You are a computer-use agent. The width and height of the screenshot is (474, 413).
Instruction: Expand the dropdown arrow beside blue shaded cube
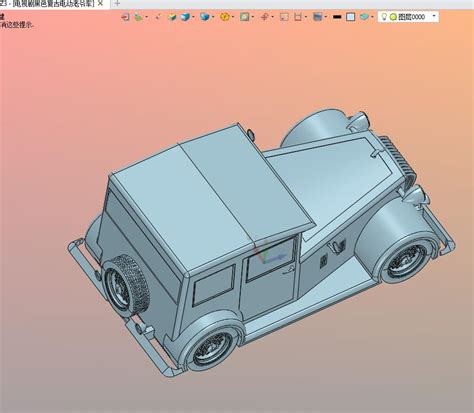tap(194, 17)
